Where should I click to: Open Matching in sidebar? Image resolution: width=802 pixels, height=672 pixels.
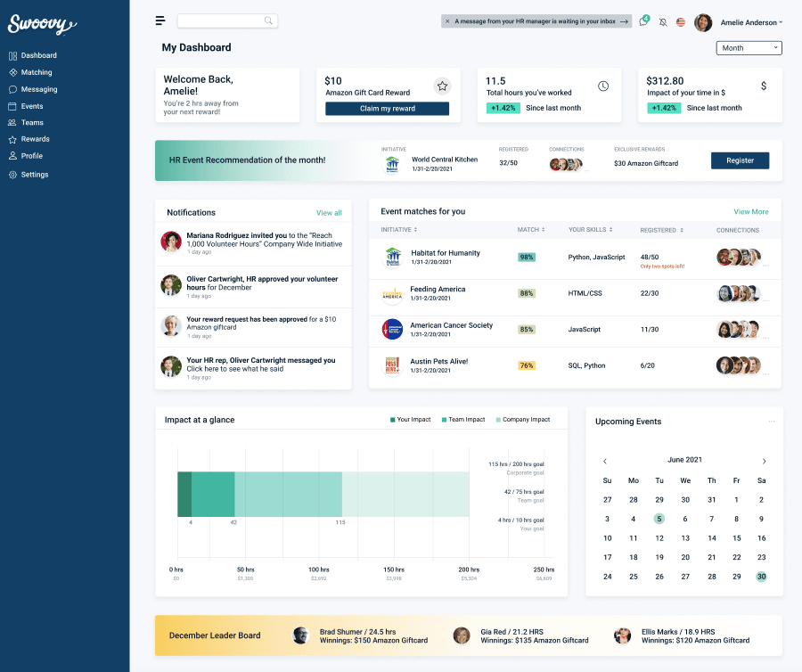coord(30,72)
